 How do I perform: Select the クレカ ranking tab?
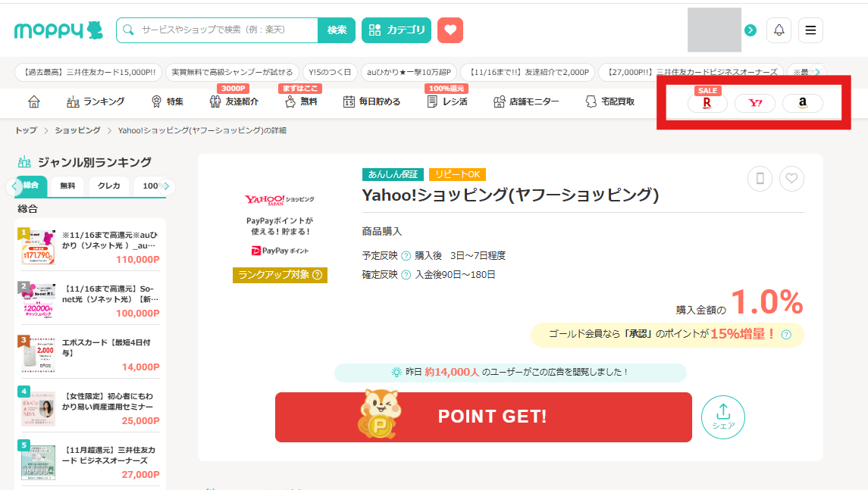[x=108, y=186]
